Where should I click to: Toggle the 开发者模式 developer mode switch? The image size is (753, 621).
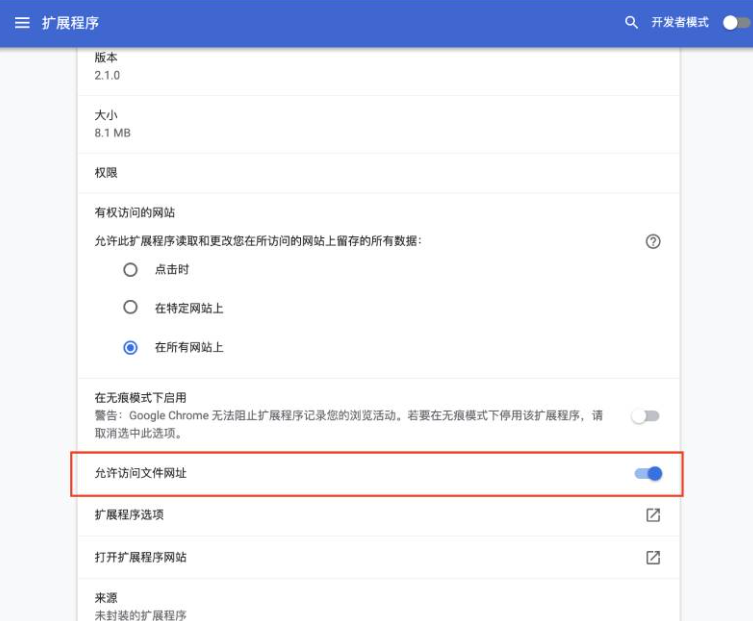[x=737, y=23]
